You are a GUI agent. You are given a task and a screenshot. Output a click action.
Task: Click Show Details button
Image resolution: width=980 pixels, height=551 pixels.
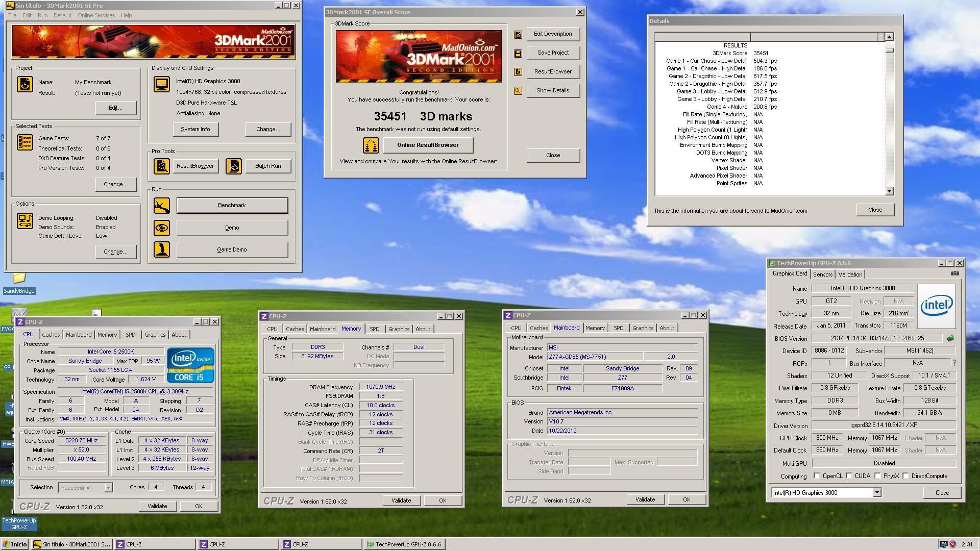(553, 90)
